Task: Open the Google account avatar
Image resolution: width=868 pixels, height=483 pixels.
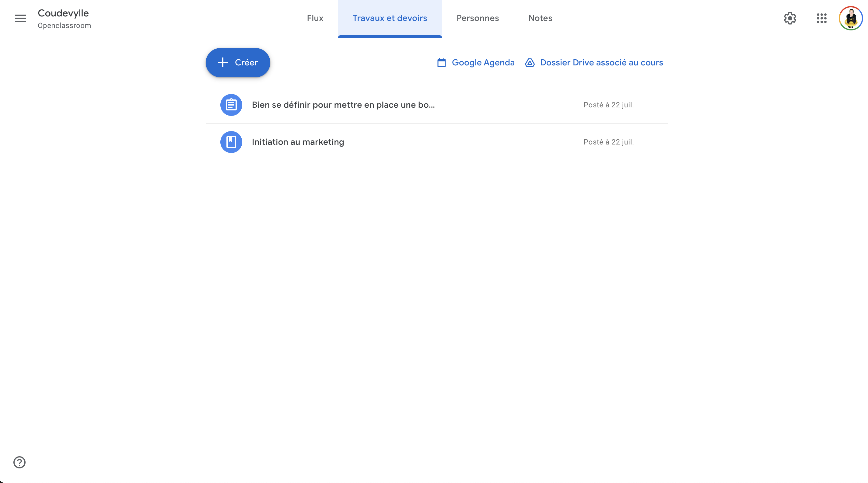Action: pos(851,18)
